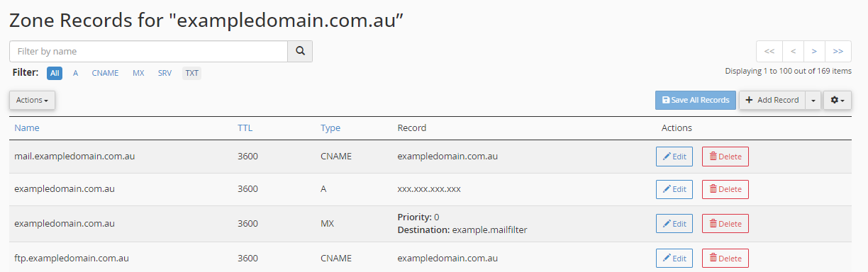Sort the table by TTL column

point(245,128)
